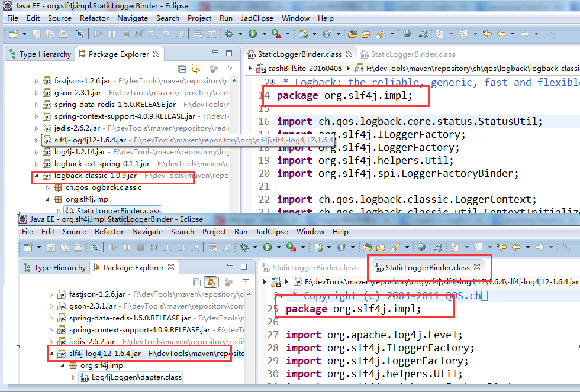The width and height of the screenshot is (580, 392).
Task: Click Back navigation arrow in upper Eclipse toolbar
Action: pos(501,34)
